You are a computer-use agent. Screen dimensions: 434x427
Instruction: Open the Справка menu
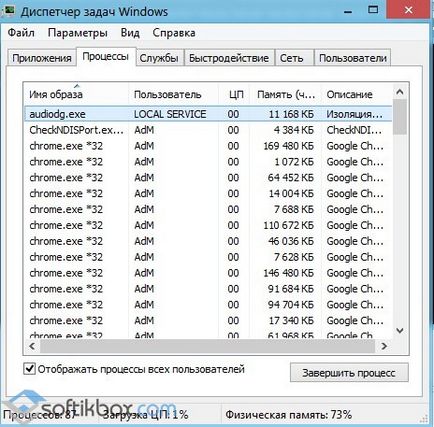(x=174, y=33)
